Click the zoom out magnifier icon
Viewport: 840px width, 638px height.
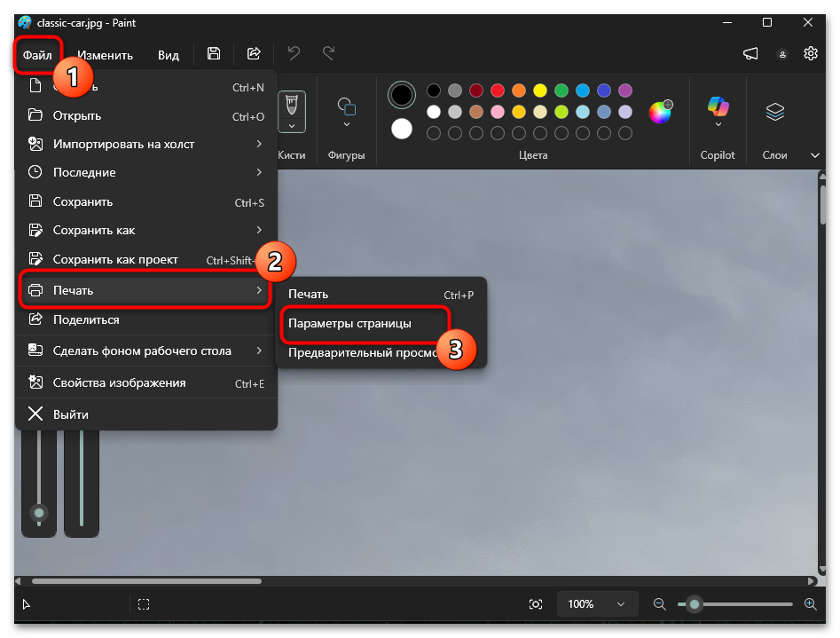click(x=659, y=604)
